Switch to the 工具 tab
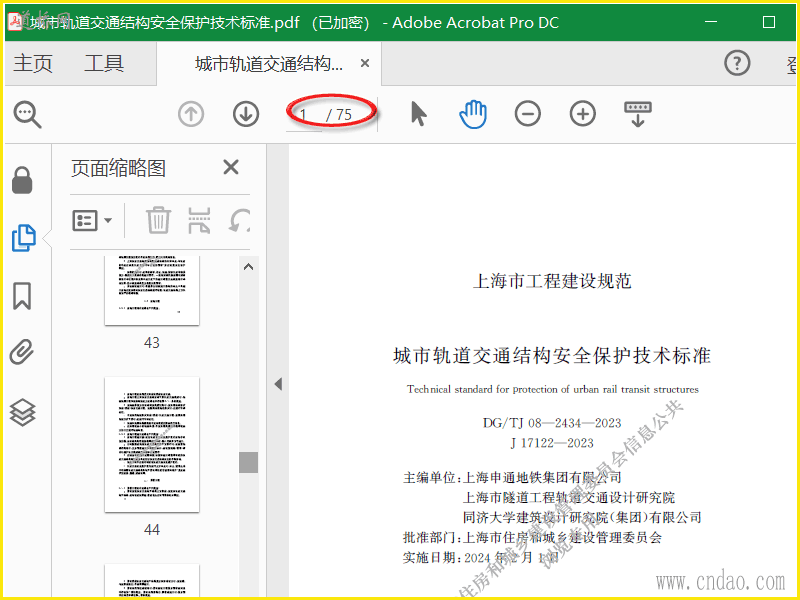This screenshot has width=800, height=600. click(104, 64)
